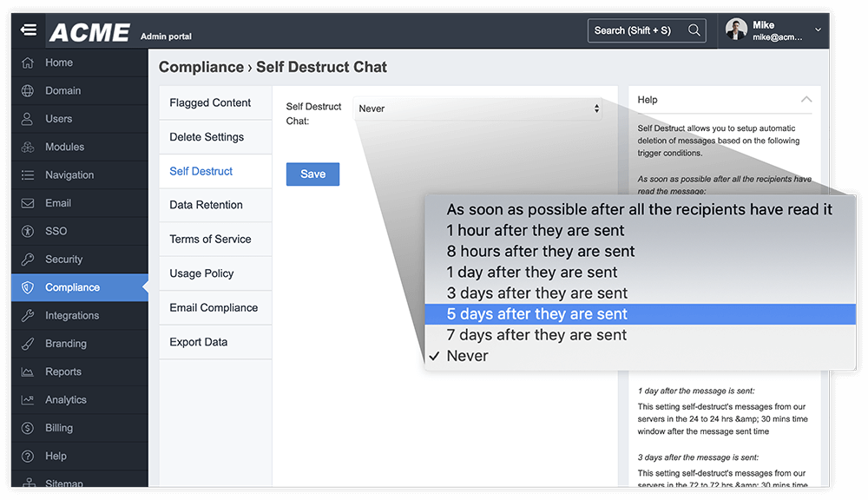The height and width of the screenshot is (500, 868).
Task: Open the Email Compliance settings tab
Action: pyautogui.click(x=214, y=307)
